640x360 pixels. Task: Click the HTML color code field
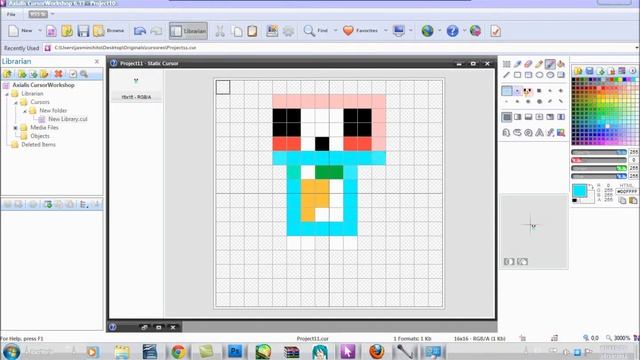click(x=627, y=191)
